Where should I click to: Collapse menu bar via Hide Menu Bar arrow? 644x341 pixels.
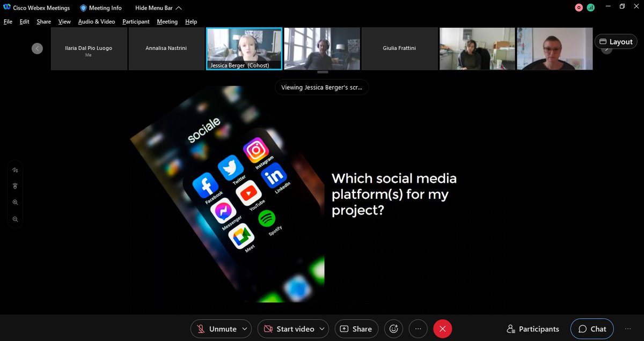pyautogui.click(x=179, y=8)
